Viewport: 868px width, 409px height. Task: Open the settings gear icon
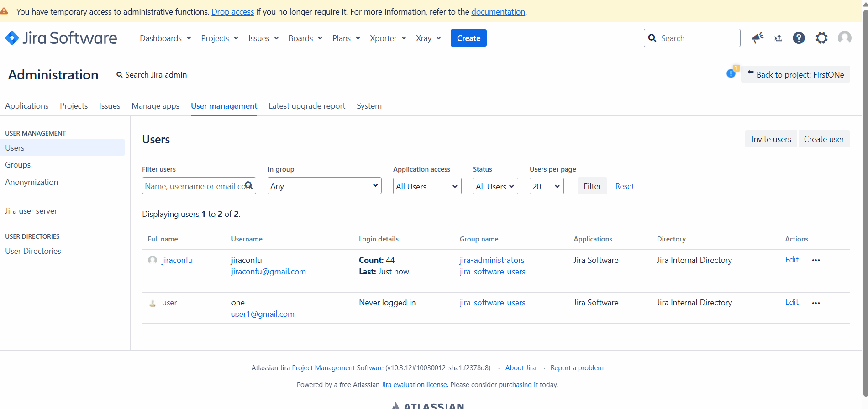point(821,38)
